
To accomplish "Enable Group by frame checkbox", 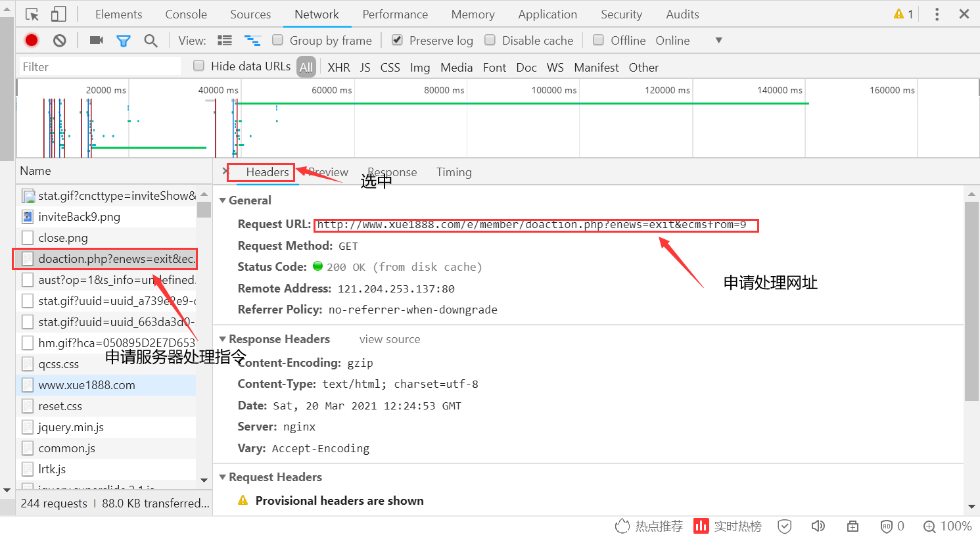I will point(278,40).
